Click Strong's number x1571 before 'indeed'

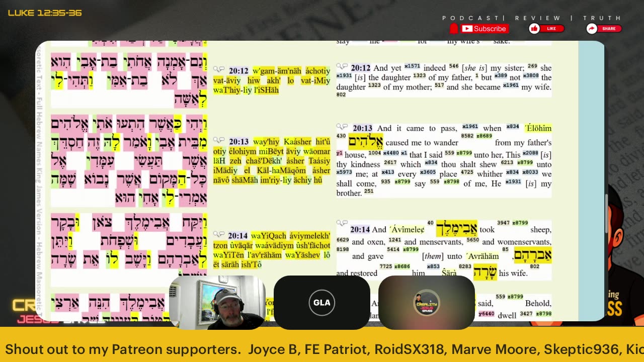pyautogui.click(x=412, y=66)
